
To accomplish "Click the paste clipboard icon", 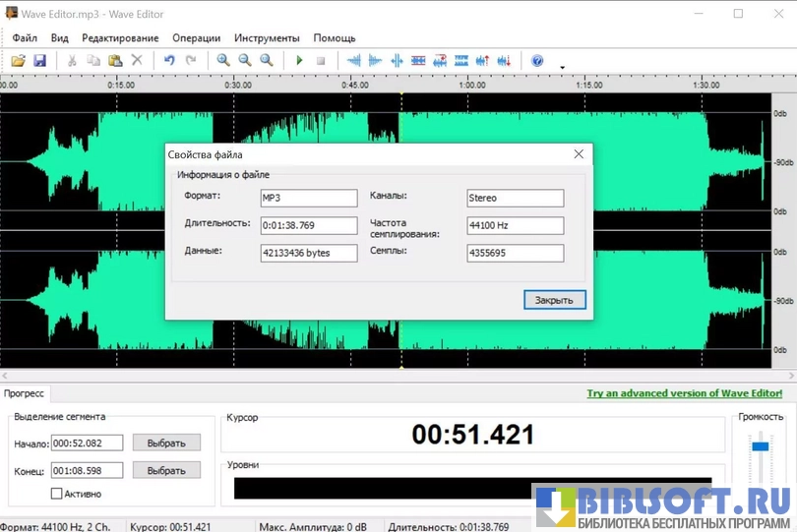I will tap(115, 61).
